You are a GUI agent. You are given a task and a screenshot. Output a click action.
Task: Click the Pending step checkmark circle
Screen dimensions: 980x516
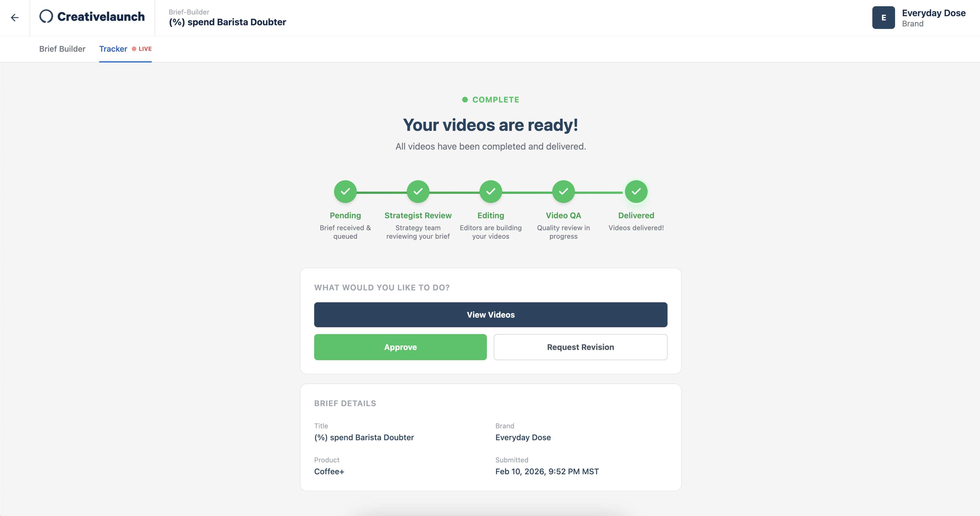point(345,192)
